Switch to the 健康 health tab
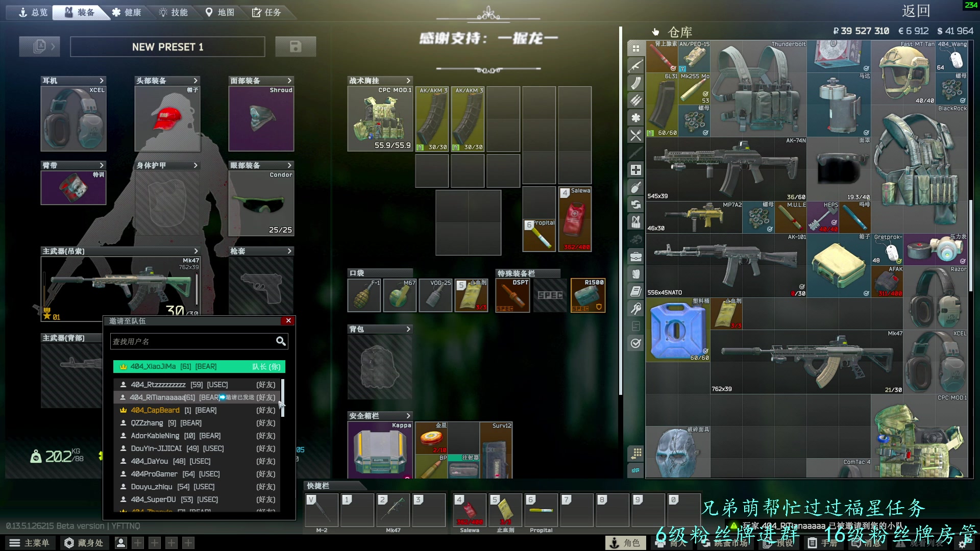This screenshot has height=551, width=980. coord(127,12)
